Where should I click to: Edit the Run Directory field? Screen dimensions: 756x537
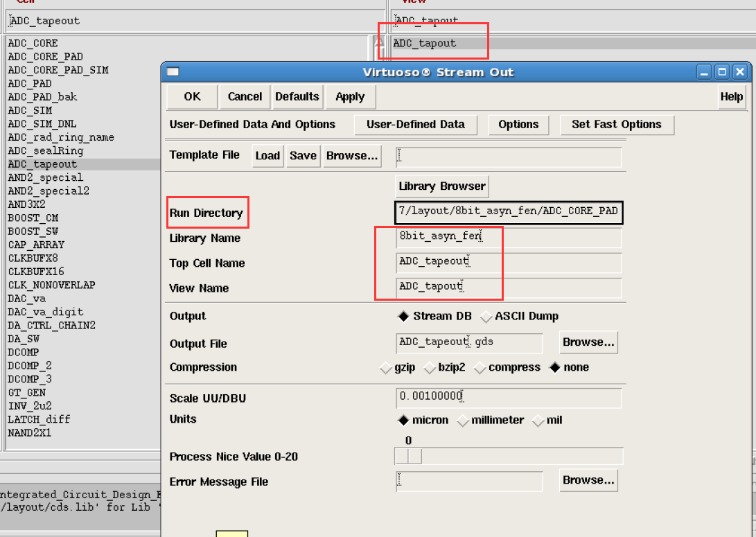tap(509, 213)
